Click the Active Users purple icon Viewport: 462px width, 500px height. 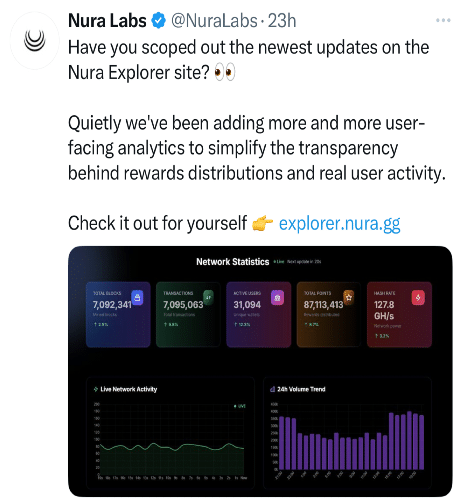(278, 297)
